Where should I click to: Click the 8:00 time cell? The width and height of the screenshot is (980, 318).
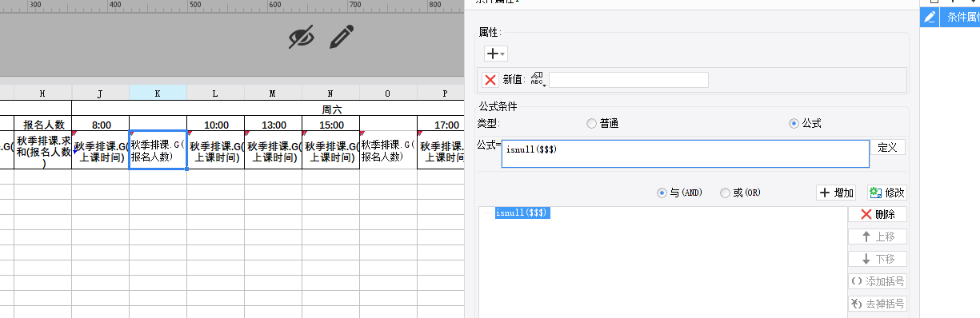[x=100, y=124]
